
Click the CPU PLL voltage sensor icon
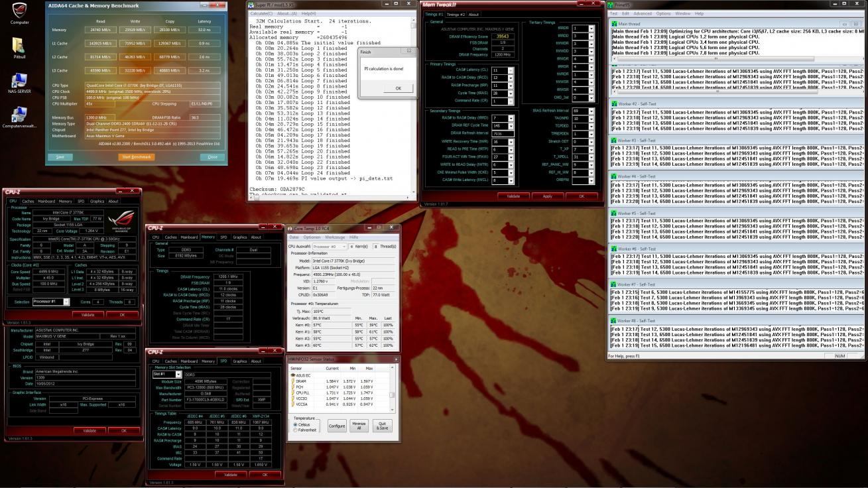click(x=293, y=393)
